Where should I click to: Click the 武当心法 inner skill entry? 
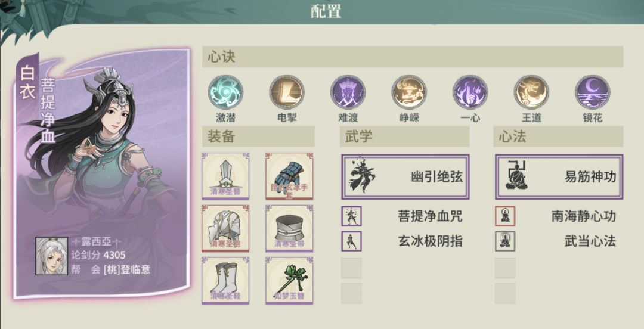click(559, 241)
